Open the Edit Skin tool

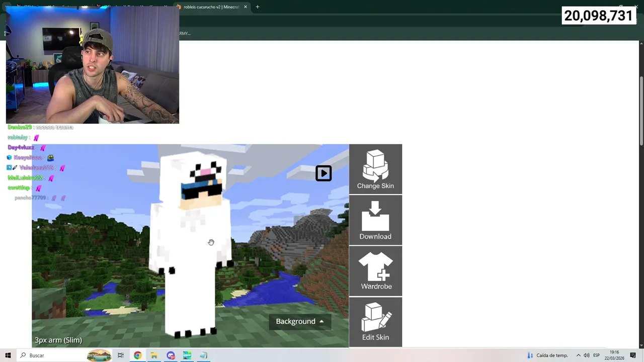pos(375,322)
